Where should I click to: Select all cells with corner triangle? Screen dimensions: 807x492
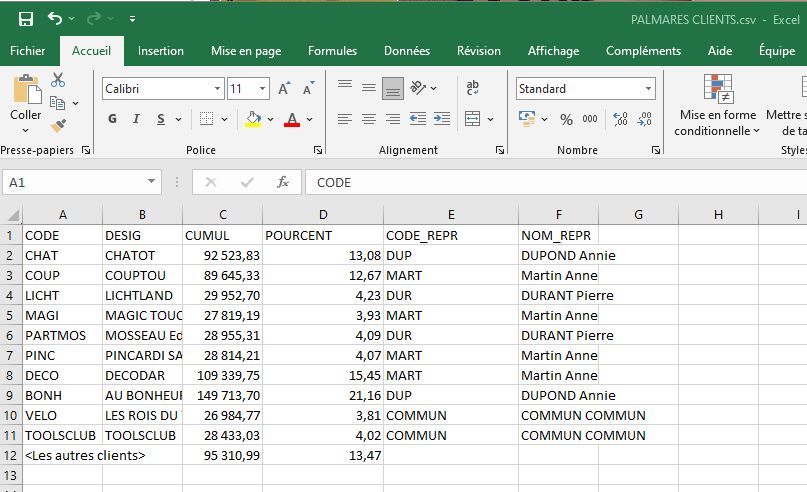(x=12, y=215)
